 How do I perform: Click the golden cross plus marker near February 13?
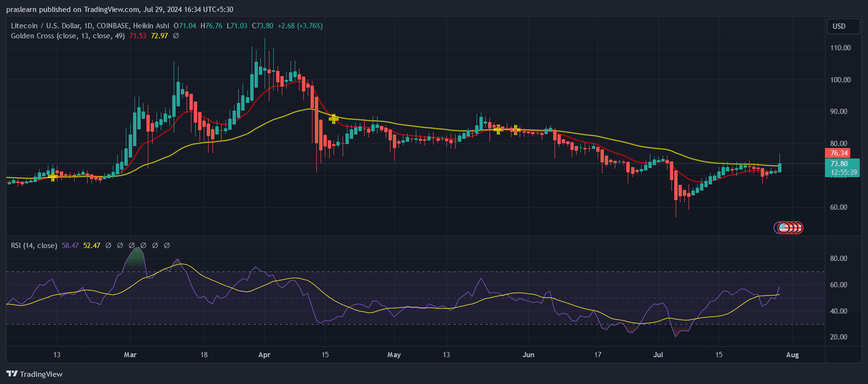pos(53,177)
